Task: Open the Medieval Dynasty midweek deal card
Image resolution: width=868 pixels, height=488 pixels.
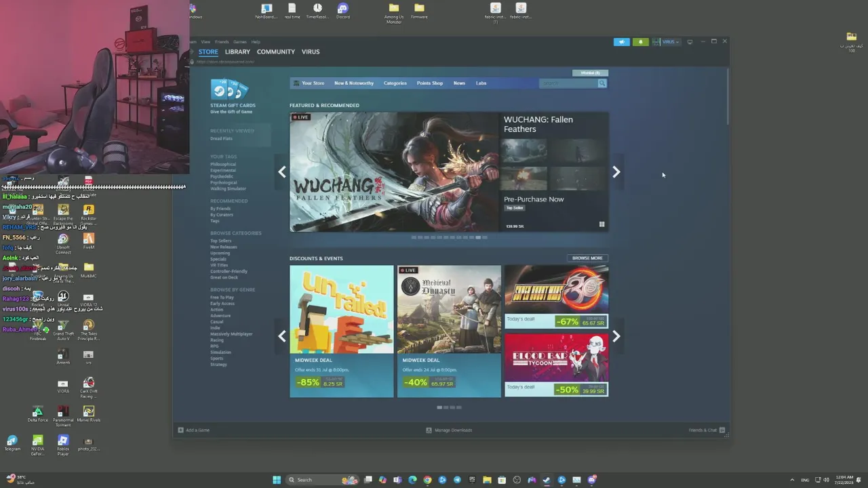Action: [449, 331]
